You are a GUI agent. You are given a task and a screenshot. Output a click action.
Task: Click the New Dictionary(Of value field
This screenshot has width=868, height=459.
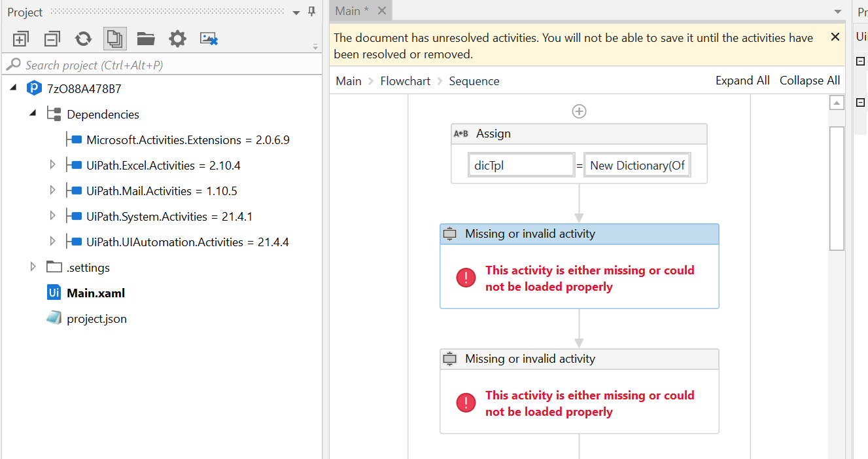pyautogui.click(x=637, y=166)
